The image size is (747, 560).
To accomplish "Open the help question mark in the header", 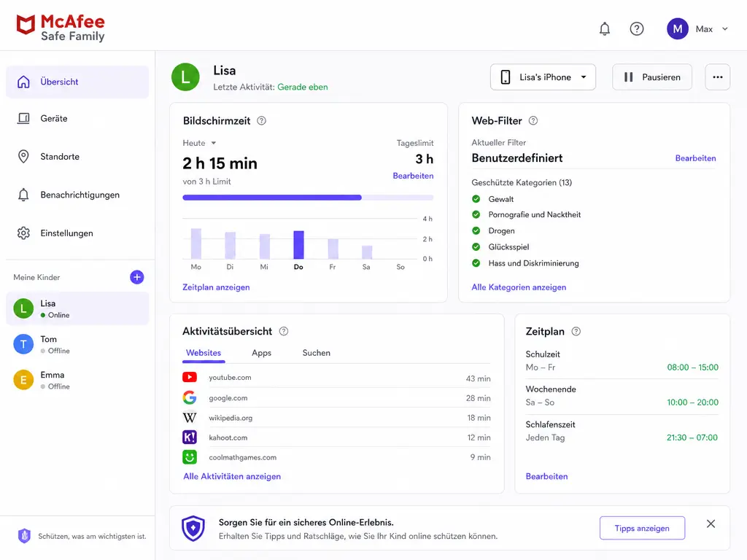I will coord(636,29).
